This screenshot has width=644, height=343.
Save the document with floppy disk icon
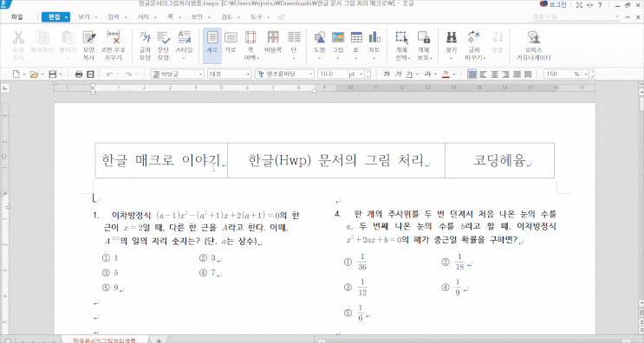point(52,74)
